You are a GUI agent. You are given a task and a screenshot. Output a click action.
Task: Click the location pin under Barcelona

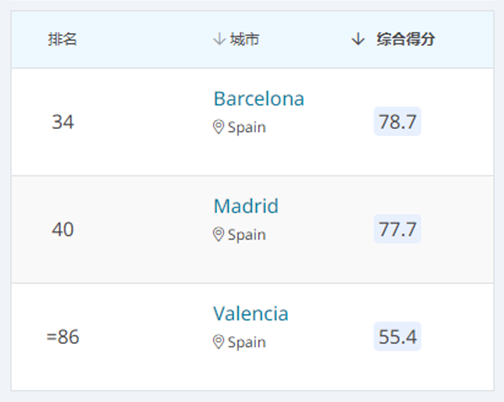tap(218, 127)
